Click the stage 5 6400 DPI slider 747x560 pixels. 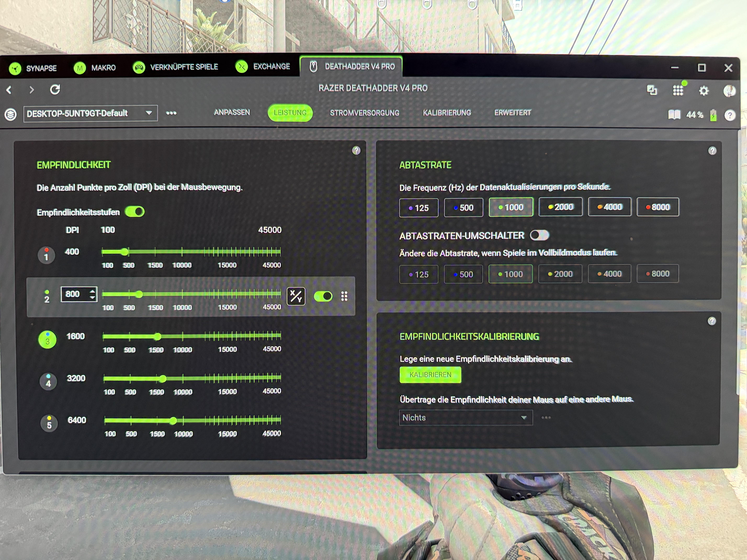173,421
